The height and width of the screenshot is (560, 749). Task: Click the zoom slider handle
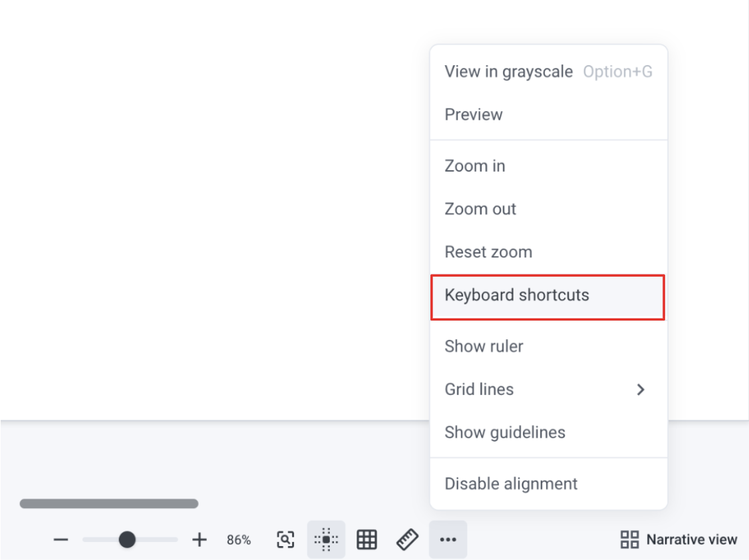[x=127, y=539]
